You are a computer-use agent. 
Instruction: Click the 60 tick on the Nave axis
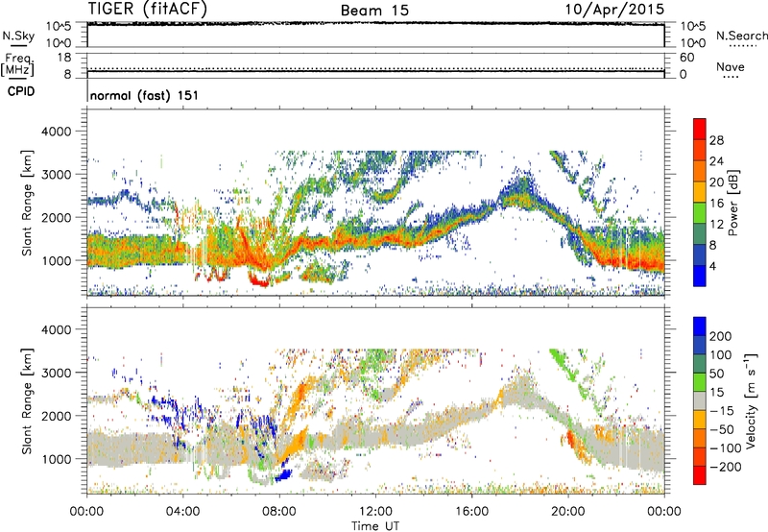[686, 58]
